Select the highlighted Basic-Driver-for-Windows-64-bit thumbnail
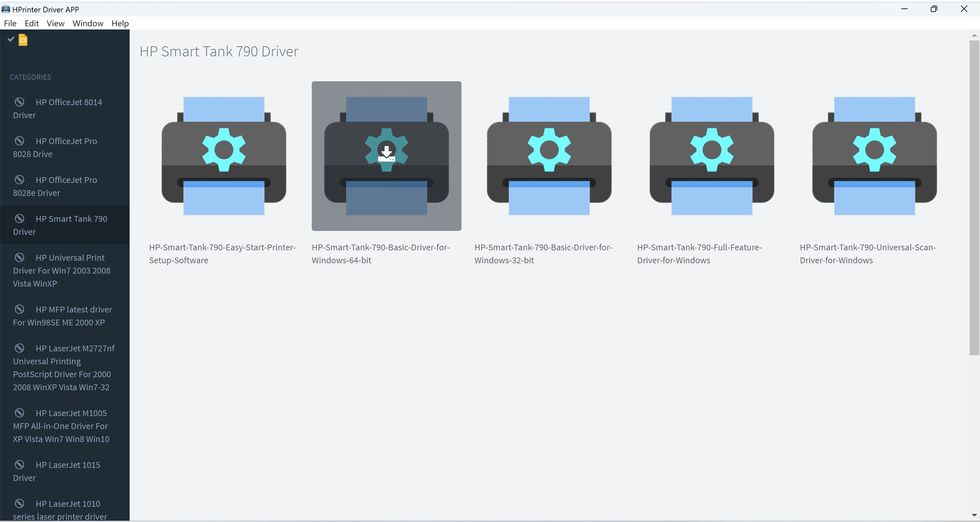Viewport: 980px width, 522px height. pyautogui.click(x=386, y=156)
